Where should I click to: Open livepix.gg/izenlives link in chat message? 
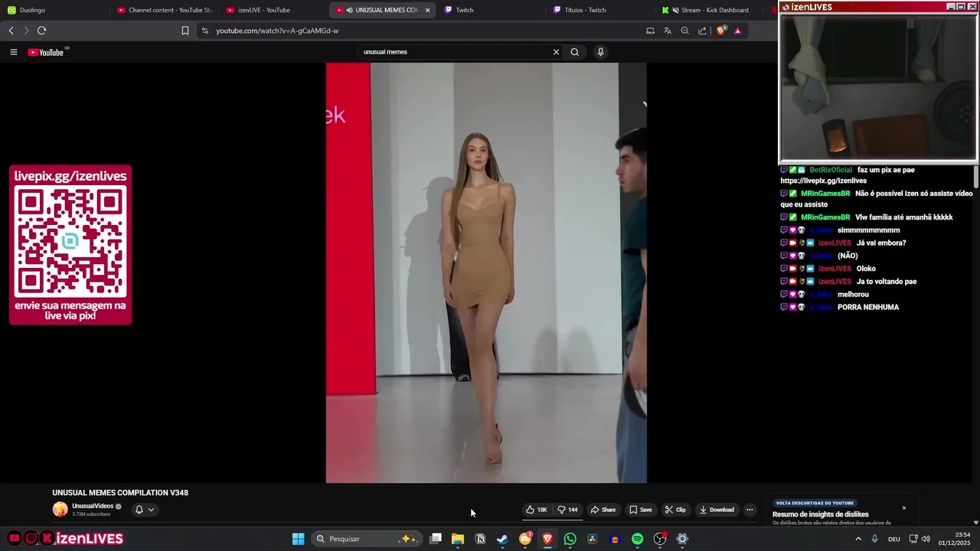(823, 181)
